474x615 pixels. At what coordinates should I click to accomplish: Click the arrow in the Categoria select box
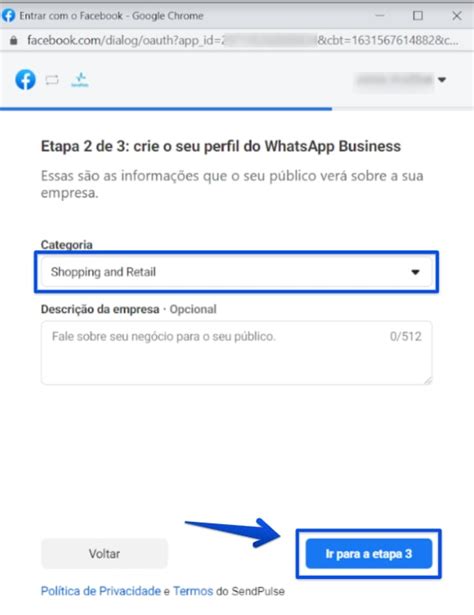416,272
